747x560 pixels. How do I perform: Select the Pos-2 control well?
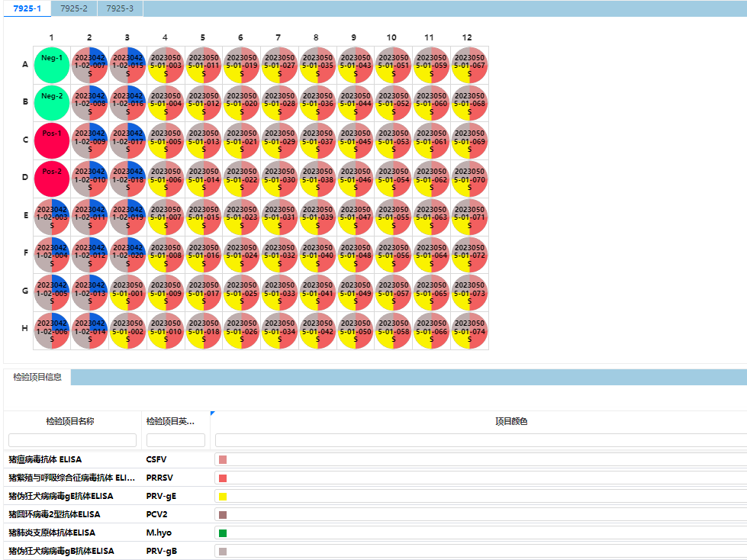(x=52, y=179)
